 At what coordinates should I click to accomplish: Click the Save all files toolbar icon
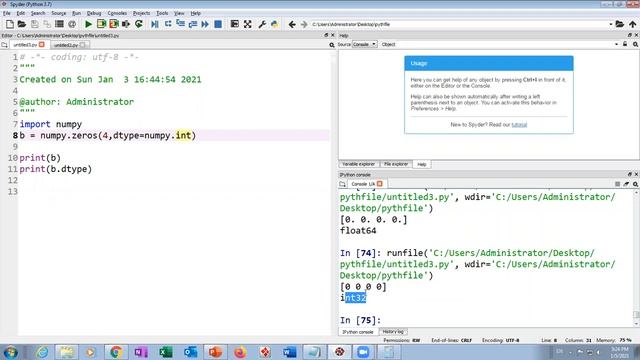tap(47, 24)
